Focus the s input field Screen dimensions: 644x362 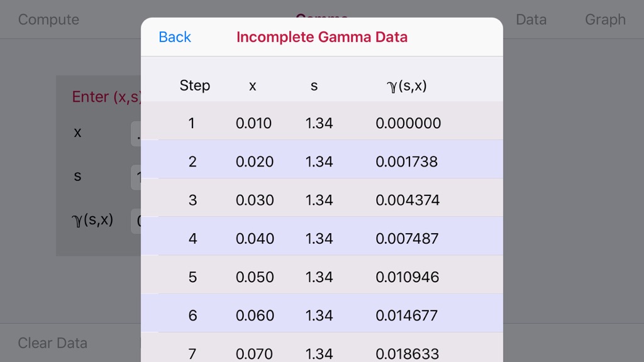coord(136,177)
